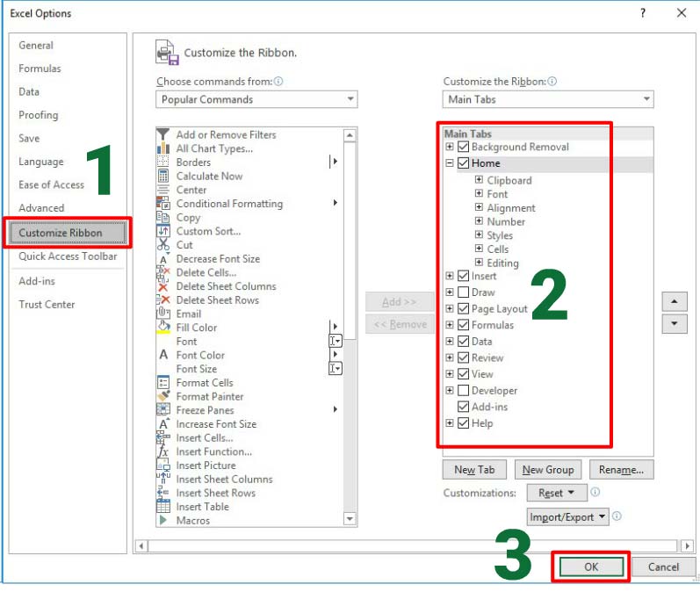The image size is (700, 599).
Task: Select the Insert Picture icon
Action: tap(163, 465)
